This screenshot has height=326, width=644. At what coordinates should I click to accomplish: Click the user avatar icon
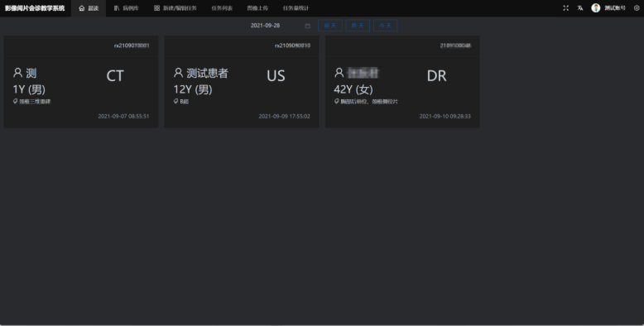(595, 8)
